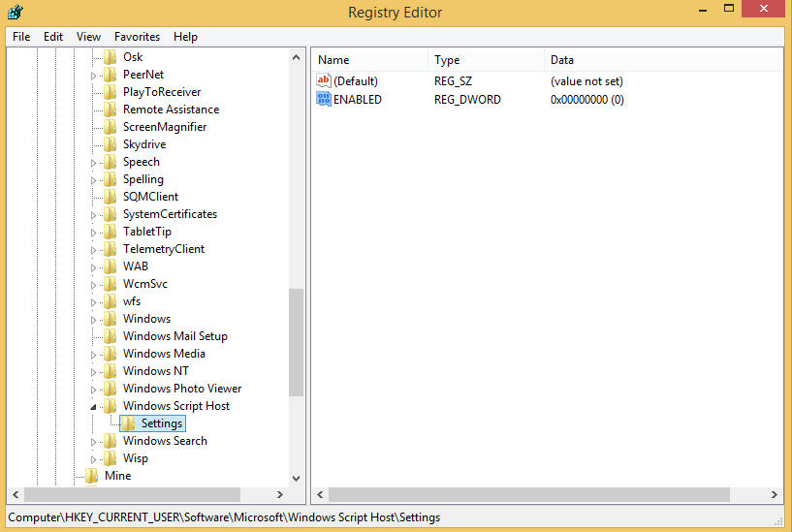Sort by the Type column header
Screen dimensions: 792x532
coord(486,60)
